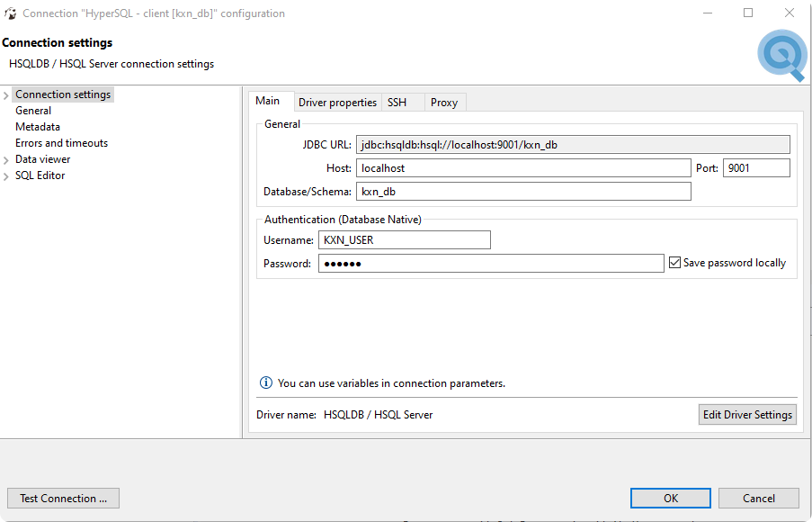Minimize the configuration dialog window

[x=708, y=13]
